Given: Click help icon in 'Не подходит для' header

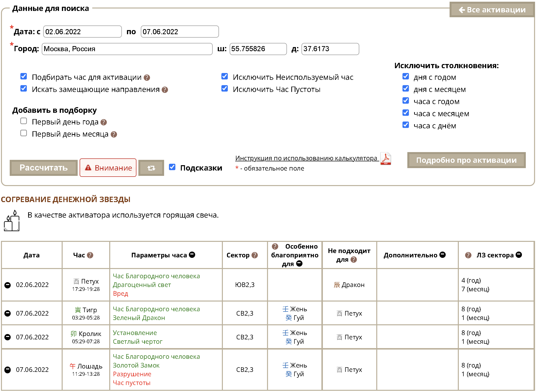Looking at the screenshot, I should (x=354, y=260).
